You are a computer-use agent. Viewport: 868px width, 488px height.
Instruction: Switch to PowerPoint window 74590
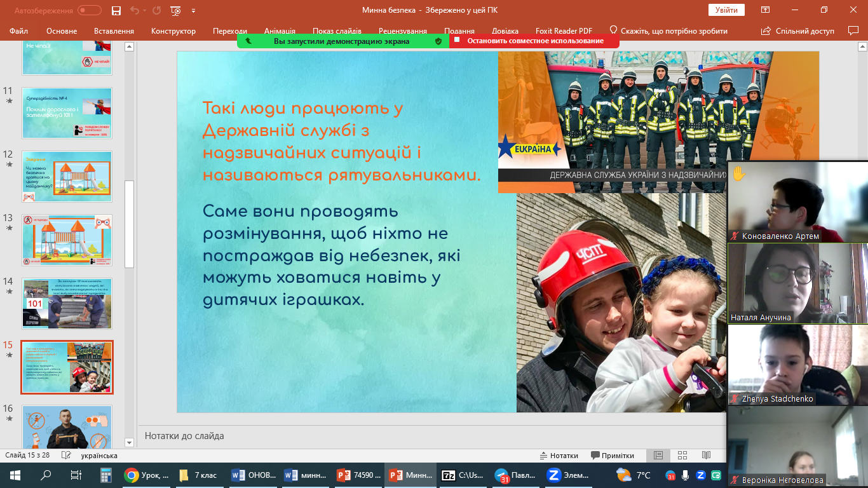[x=358, y=475]
